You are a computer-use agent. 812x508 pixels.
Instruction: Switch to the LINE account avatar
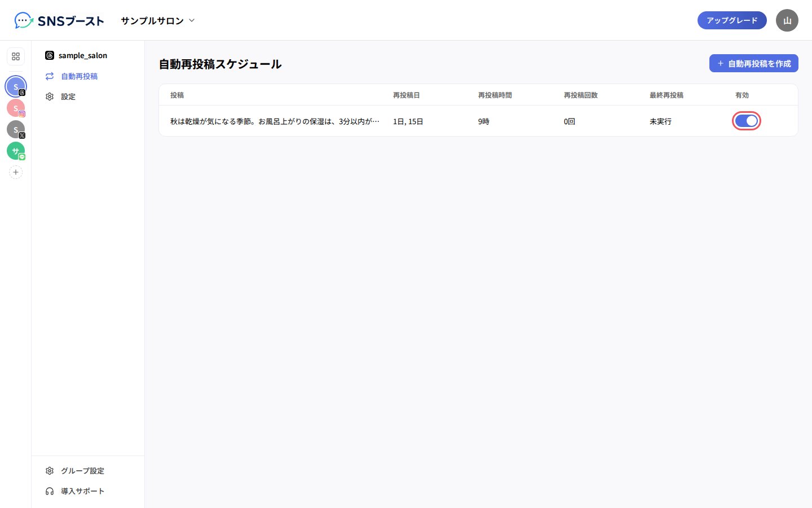[x=16, y=151]
